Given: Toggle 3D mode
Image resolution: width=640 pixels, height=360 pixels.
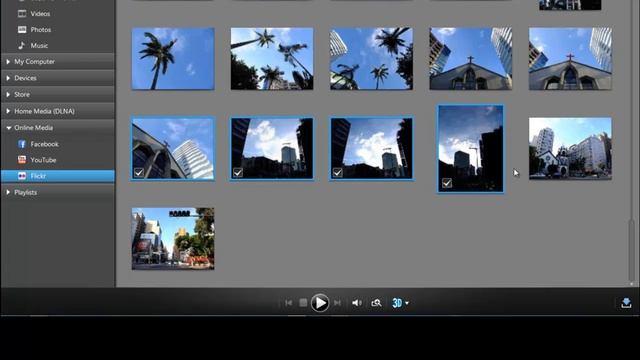Looking at the screenshot, I should click(397, 303).
